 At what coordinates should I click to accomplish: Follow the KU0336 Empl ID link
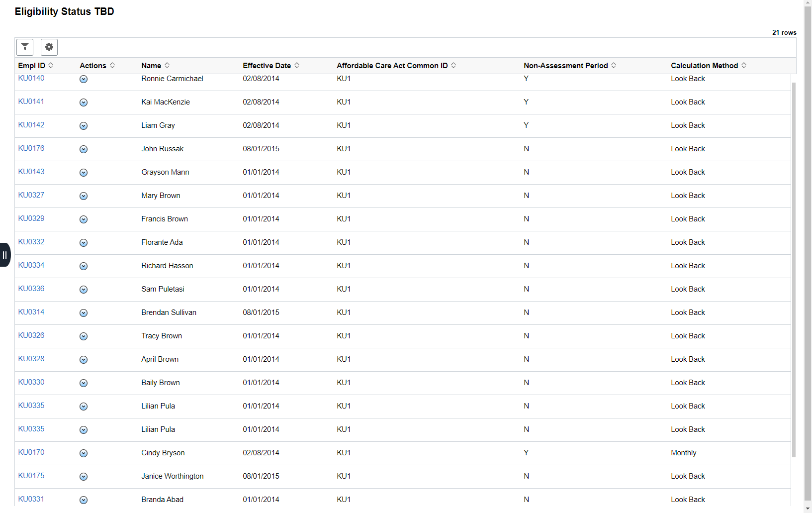click(31, 289)
